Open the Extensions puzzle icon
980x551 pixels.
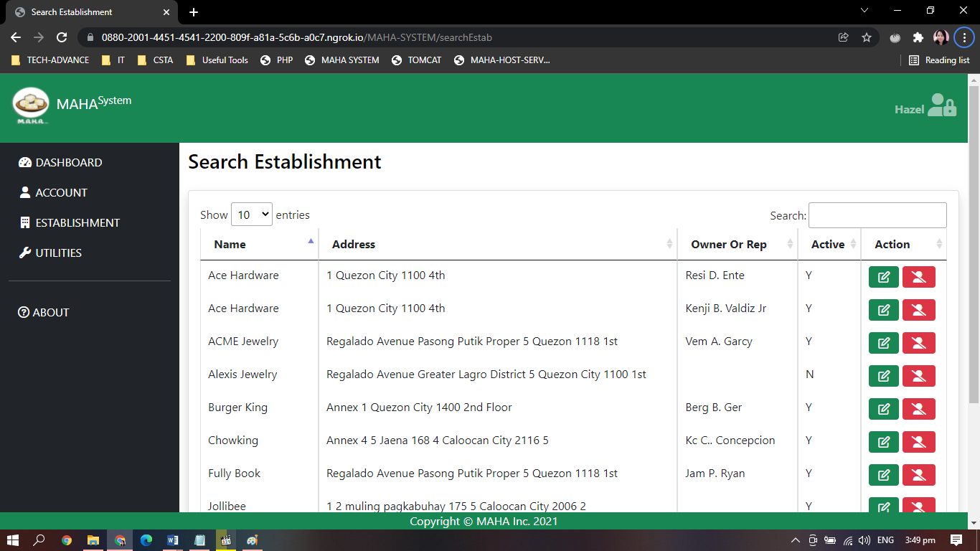tap(918, 37)
